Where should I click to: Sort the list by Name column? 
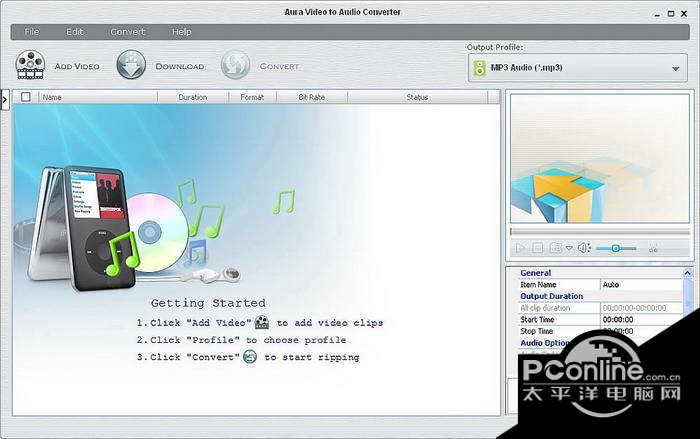[97, 97]
